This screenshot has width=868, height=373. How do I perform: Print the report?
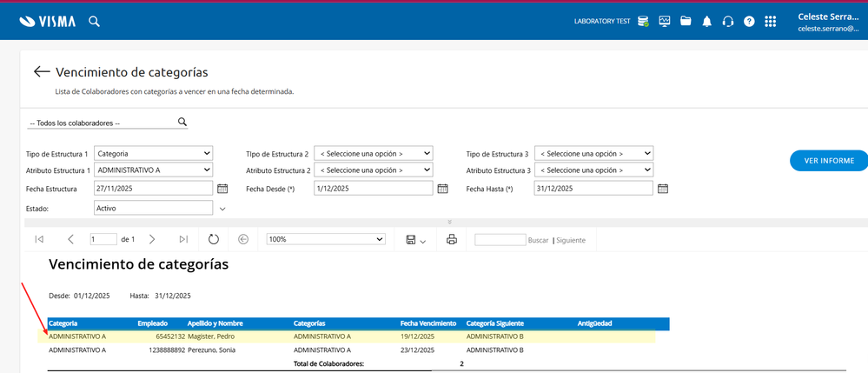pyautogui.click(x=451, y=239)
